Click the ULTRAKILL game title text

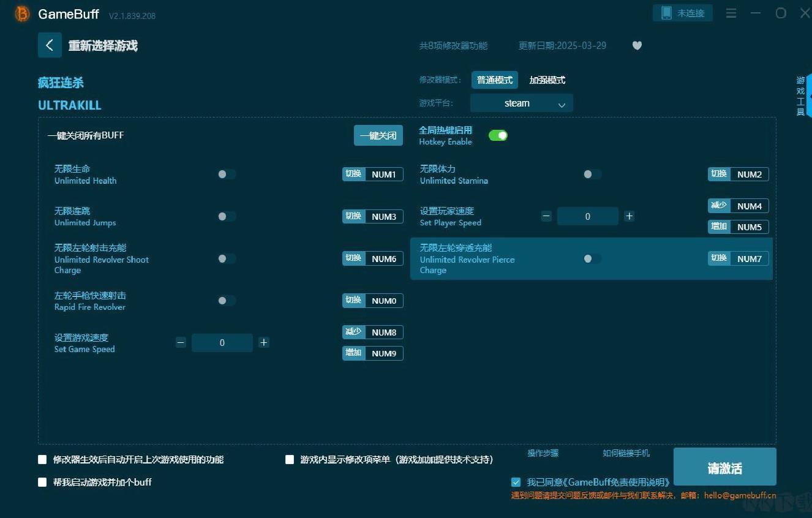70,105
